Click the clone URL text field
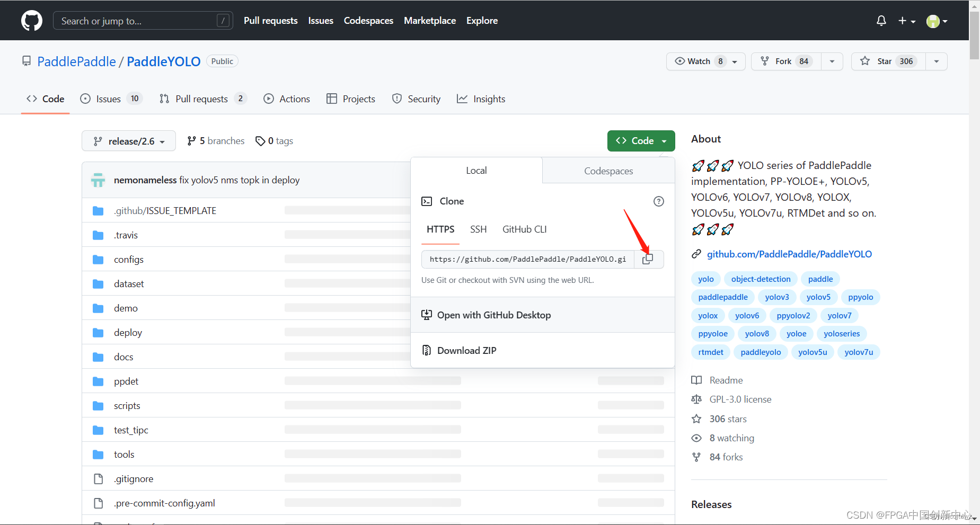This screenshot has height=525, width=980. click(528, 260)
